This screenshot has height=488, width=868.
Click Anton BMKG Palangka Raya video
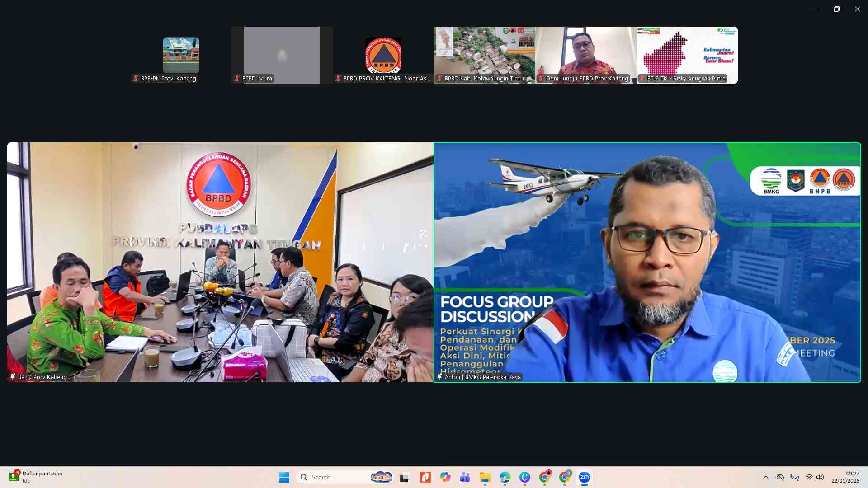click(x=647, y=262)
